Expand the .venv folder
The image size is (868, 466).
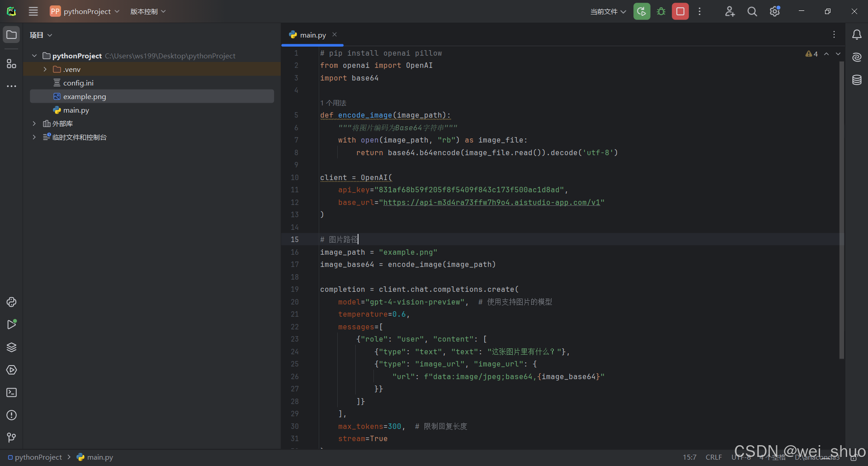click(45, 69)
